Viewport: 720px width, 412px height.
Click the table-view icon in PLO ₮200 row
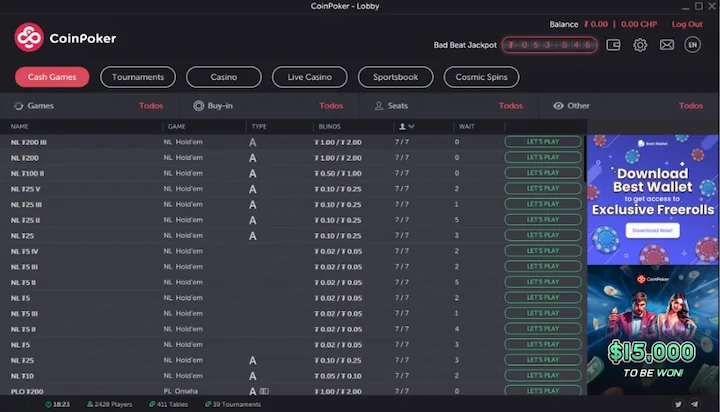264,391
